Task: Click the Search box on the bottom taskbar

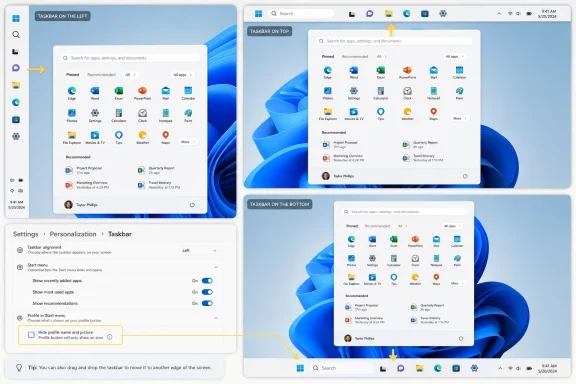Action: 342,368
